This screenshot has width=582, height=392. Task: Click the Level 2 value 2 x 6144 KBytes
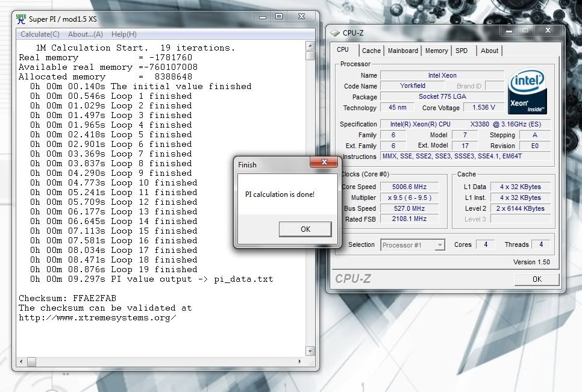[520, 208]
